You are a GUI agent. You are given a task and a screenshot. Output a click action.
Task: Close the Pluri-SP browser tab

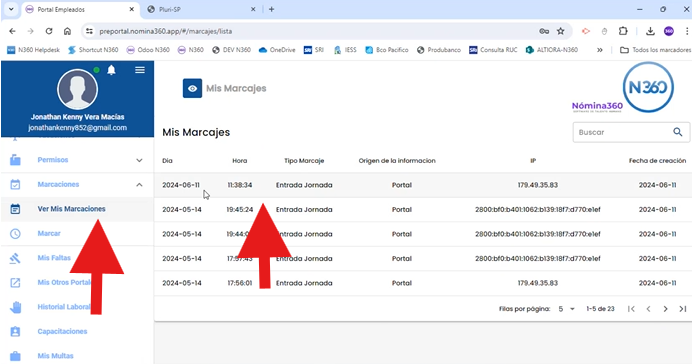pyautogui.click(x=253, y=9)
